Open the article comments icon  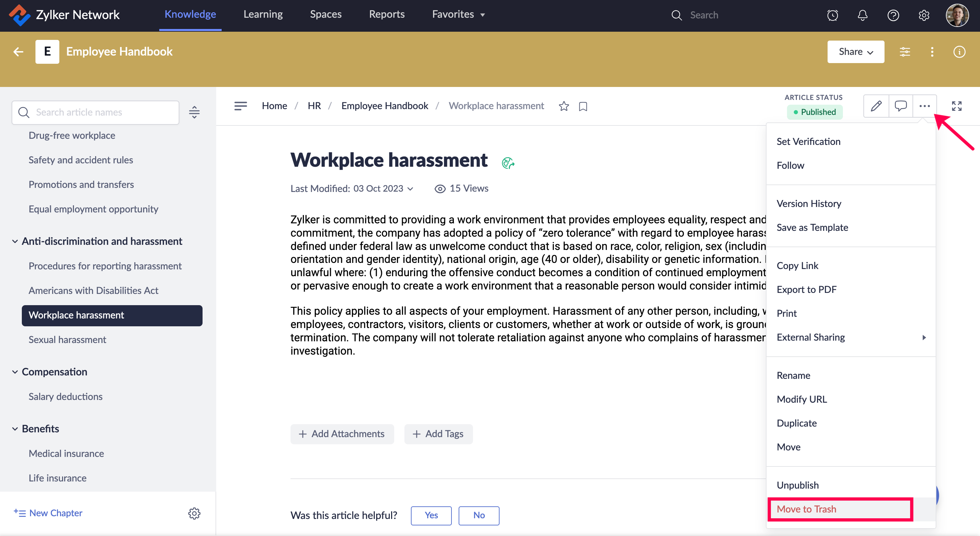[900, 106]
